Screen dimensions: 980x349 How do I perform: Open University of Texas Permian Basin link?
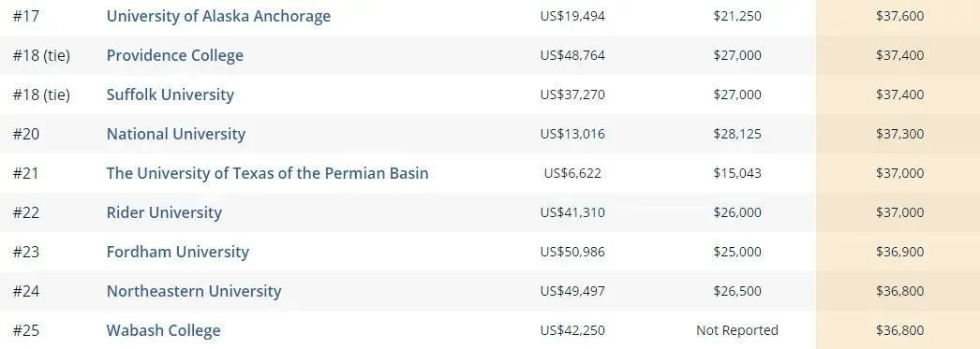click(268, 173)
